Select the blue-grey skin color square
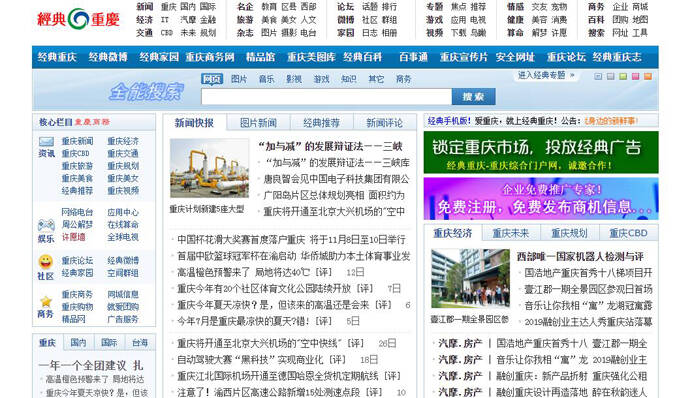This screenshot has width=690, height=398. click(598, 77)
